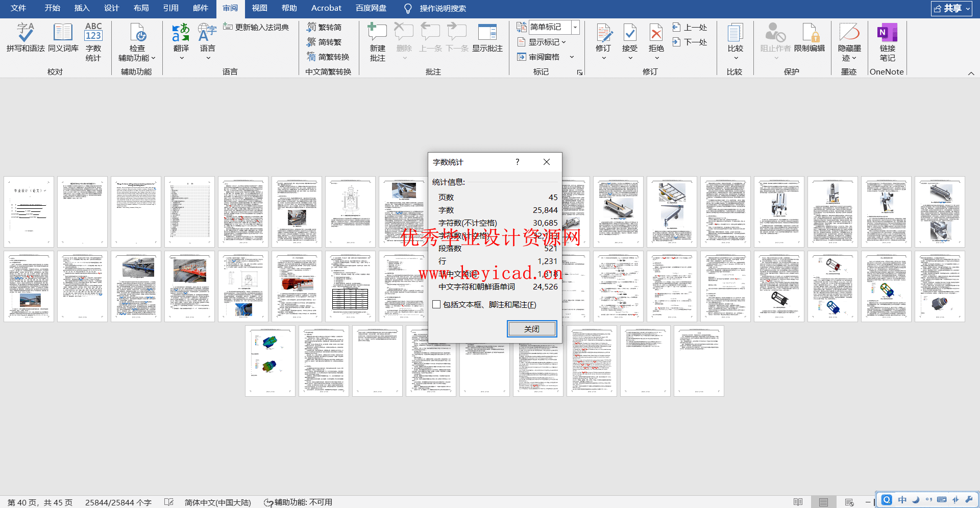This screenshot has height=508, width=980.
Task: Expand the 接受 dropdown arrow
Action: [630, 58]
